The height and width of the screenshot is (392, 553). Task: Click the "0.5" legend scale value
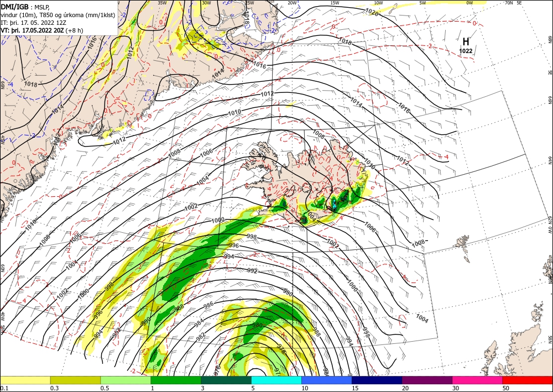pyautogui.click(x=105, y=388)
